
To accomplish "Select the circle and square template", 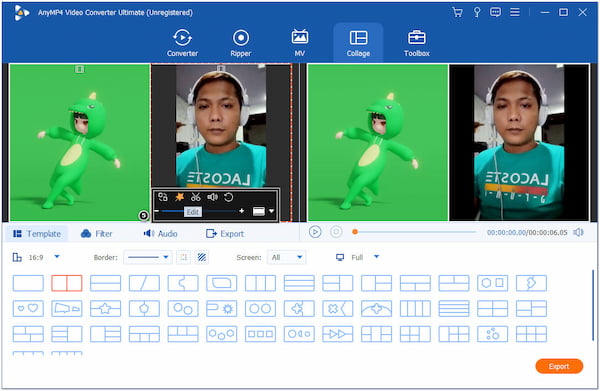I will pyautogui.click(x=492, y=283).
